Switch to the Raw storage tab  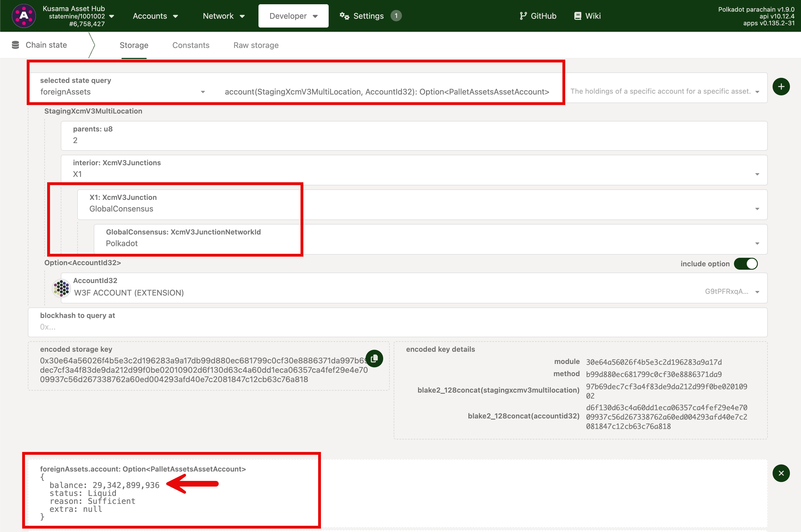tap(256, 45)
